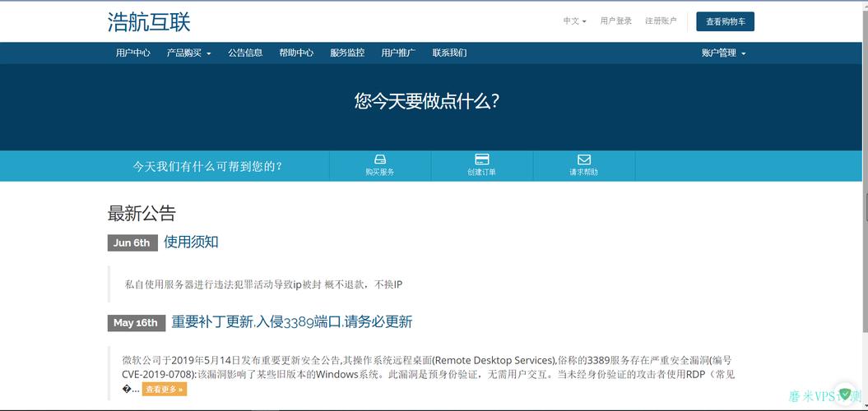
Task: Click the May 16th date badge
Action: click(137, 323)
